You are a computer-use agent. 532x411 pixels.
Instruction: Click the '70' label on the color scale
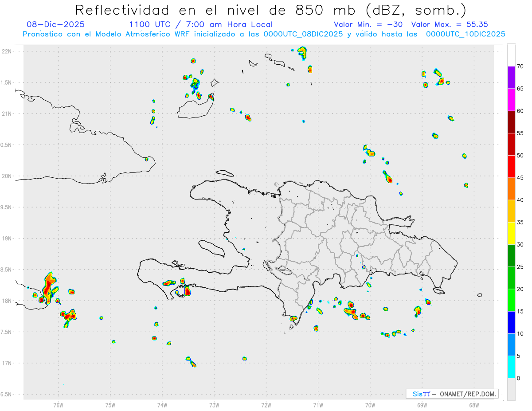(520, 67)
